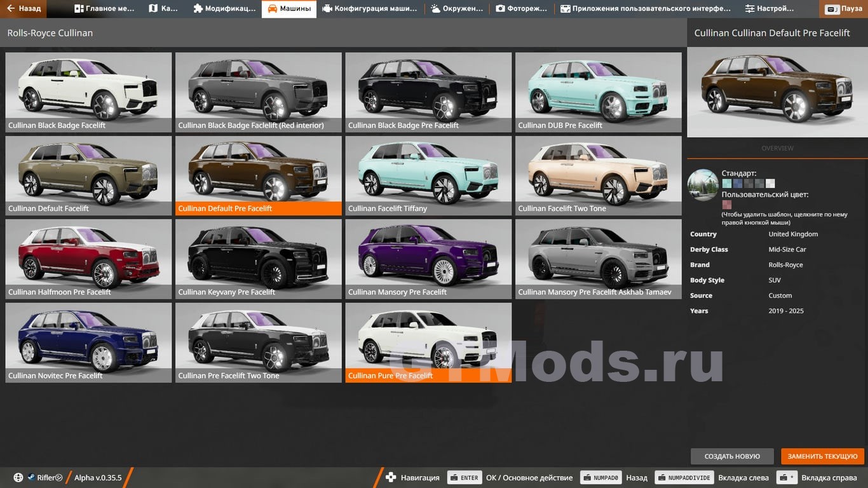Viewport: 868px width, 488px height.
Task: Select the Cullinan Facelift Tiffany card
Action: point(428,175)
